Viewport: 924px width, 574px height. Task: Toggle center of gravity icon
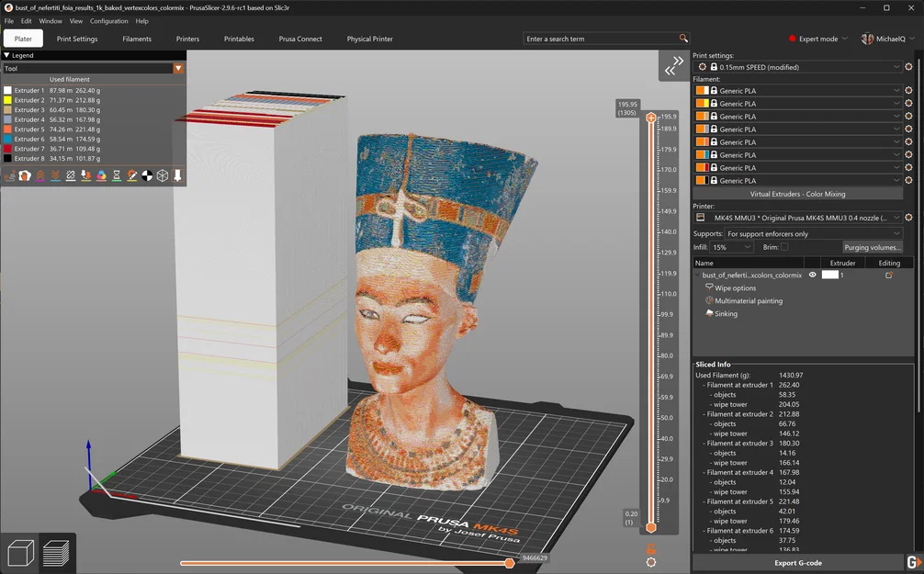(x=147, y=175)
